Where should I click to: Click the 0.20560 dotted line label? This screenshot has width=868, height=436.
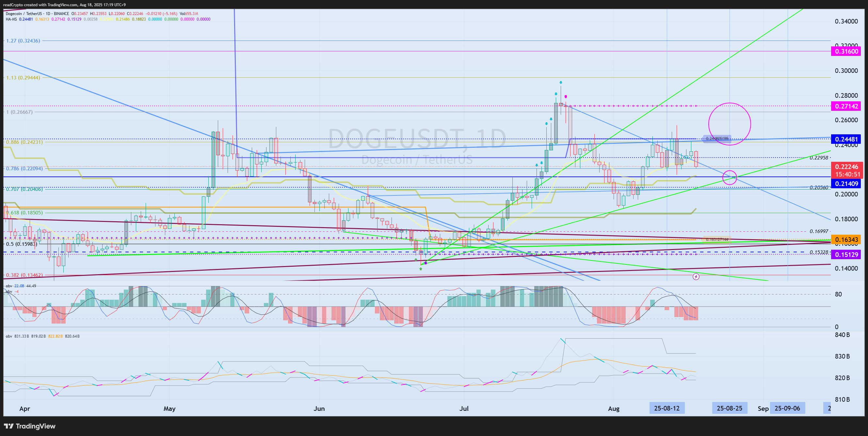click(x=819, y=188)
